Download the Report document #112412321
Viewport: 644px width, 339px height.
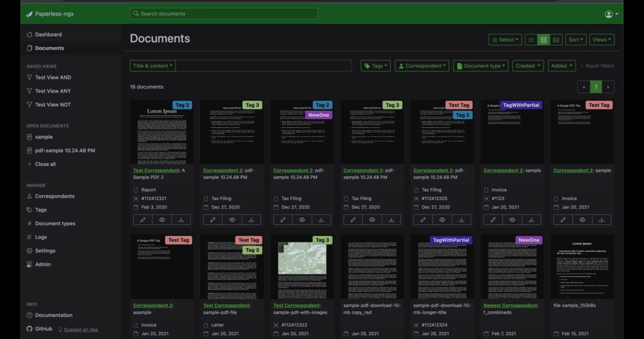coord(181,220)
